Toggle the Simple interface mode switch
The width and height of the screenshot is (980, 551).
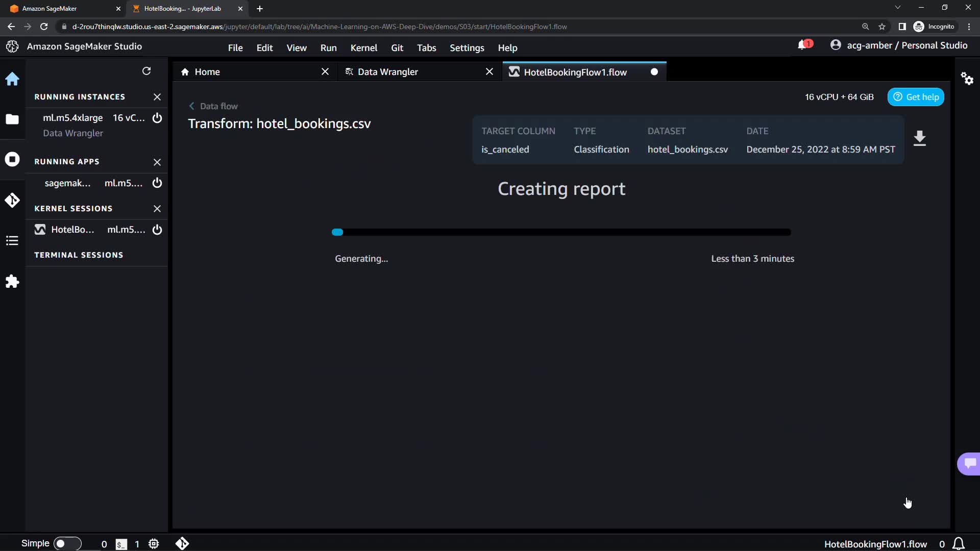(x=67, y=543)
